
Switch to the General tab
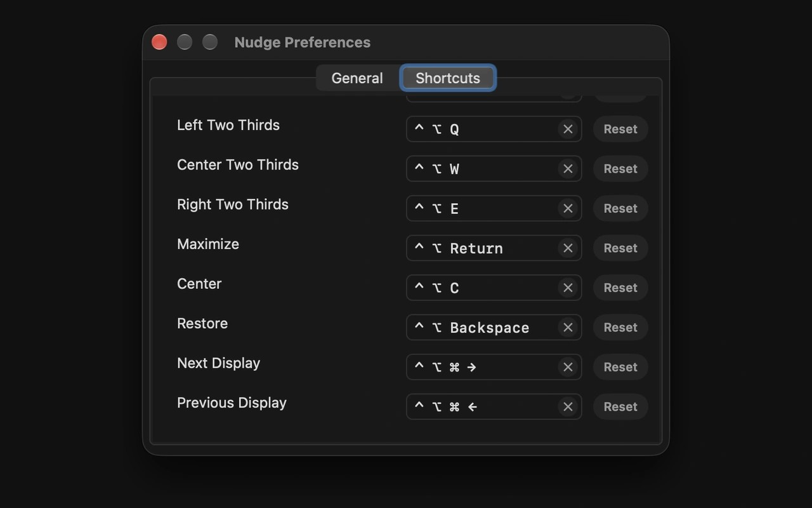[x=357, y=78]
